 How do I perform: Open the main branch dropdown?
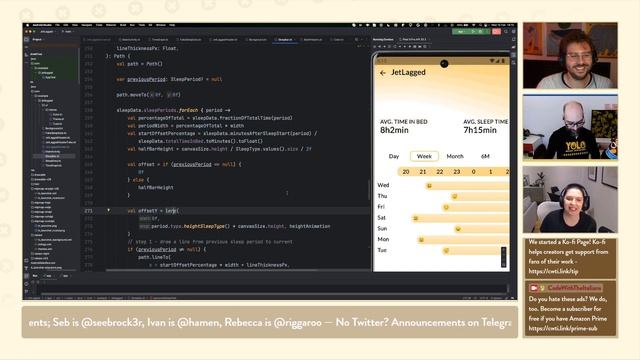(x=67, y=31)
